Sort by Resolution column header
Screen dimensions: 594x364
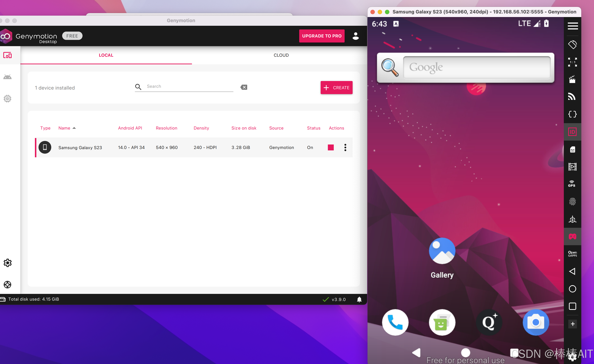166,128
